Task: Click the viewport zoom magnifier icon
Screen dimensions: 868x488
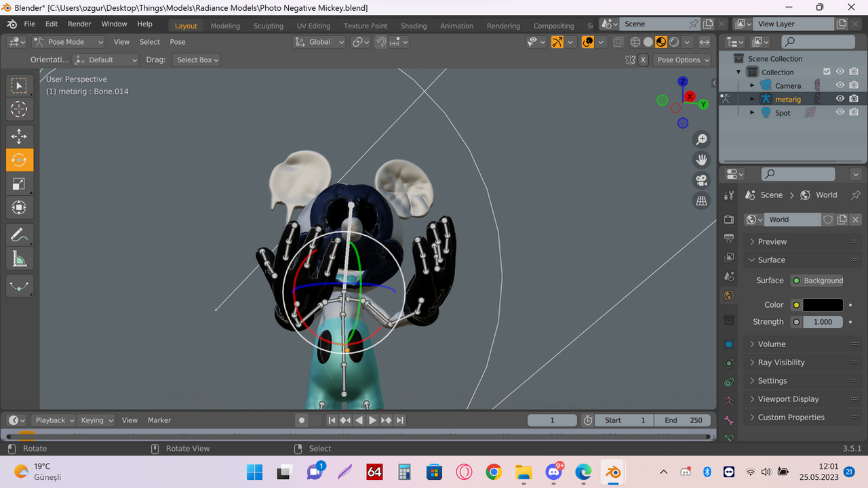Action: 702,140
